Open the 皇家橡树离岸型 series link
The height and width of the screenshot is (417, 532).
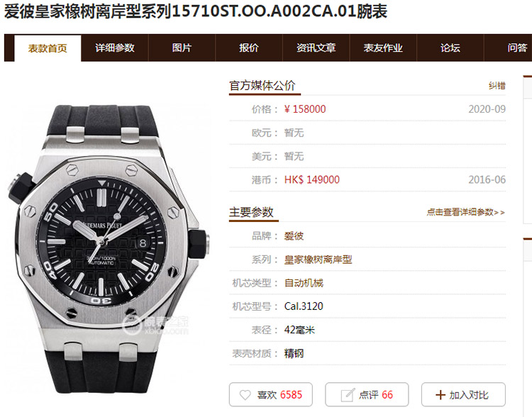(318, 260)
